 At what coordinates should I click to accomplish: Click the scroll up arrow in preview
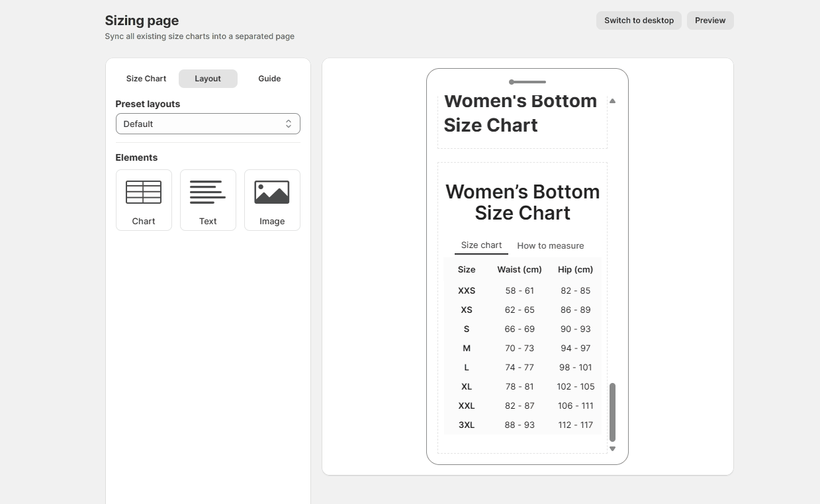pyautogui.click(x=612, y=101)
